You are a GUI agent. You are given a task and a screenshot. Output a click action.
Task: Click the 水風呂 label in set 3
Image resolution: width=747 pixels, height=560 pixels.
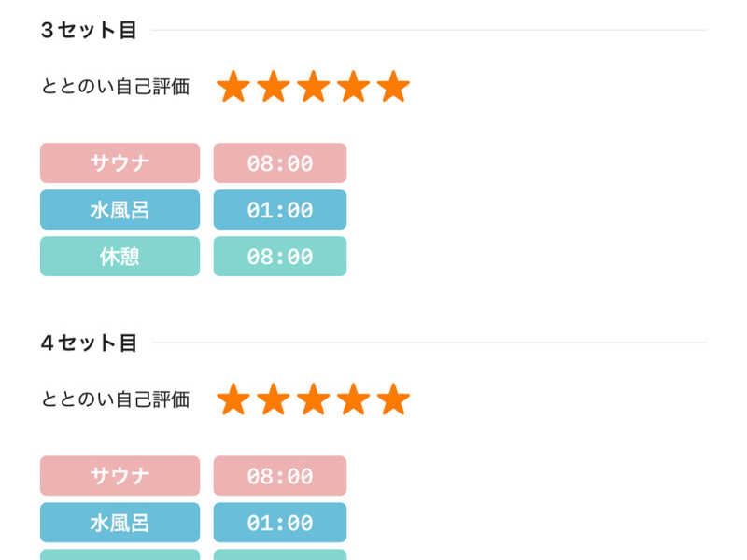pos(120,210)
